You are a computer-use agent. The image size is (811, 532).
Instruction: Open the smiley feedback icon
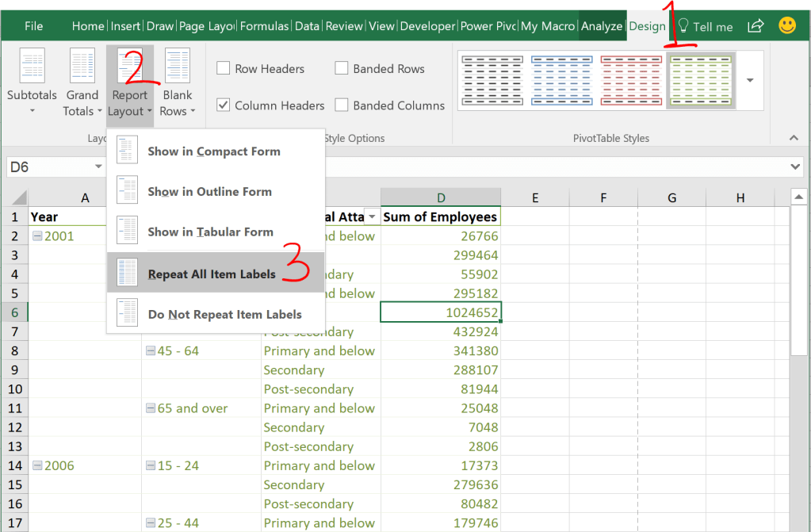tap(786, 25)
